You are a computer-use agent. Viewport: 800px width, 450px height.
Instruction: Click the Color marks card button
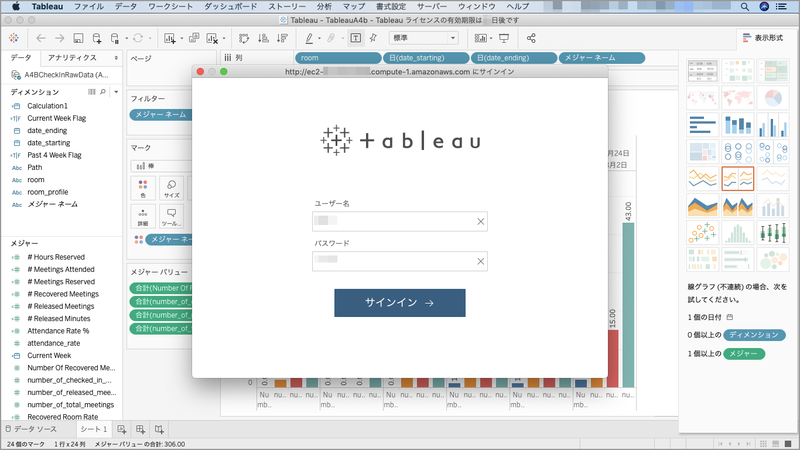(143, 188)
